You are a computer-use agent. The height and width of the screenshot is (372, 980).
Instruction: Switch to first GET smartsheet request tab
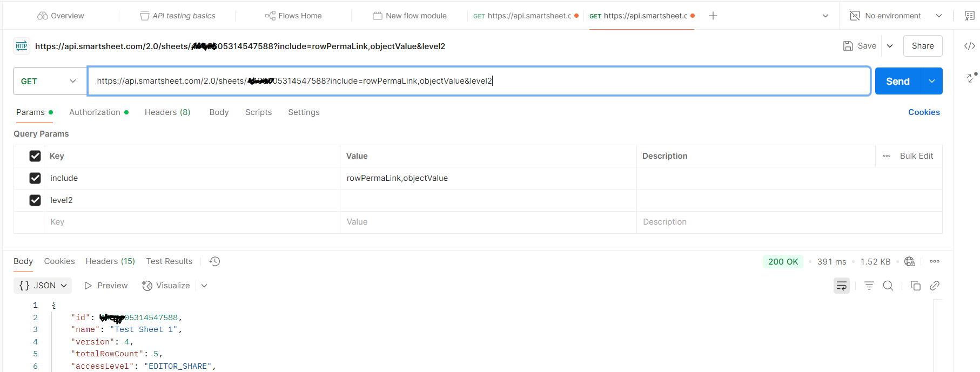pyautogui.click(x=526, y=16)
